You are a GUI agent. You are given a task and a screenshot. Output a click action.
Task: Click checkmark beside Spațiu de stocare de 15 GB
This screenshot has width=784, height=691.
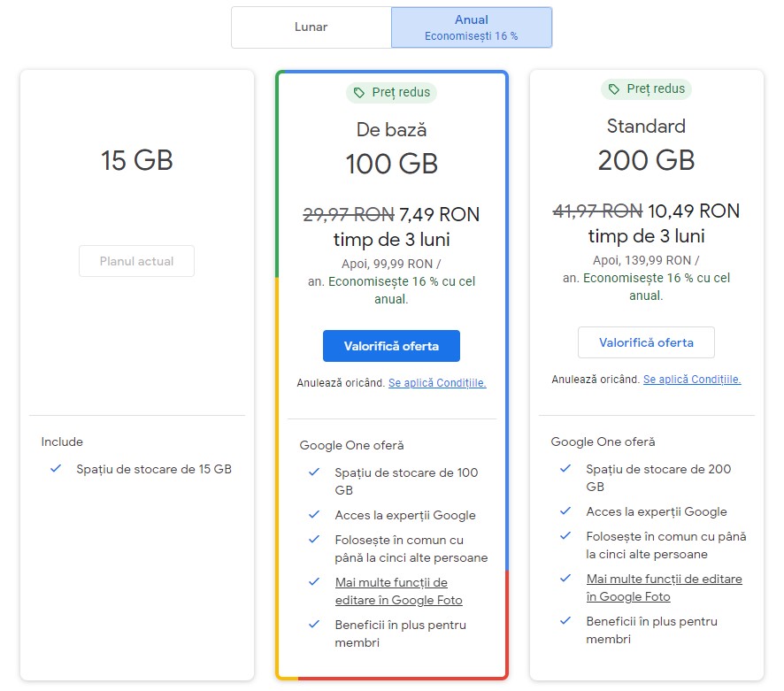[56, 469]
